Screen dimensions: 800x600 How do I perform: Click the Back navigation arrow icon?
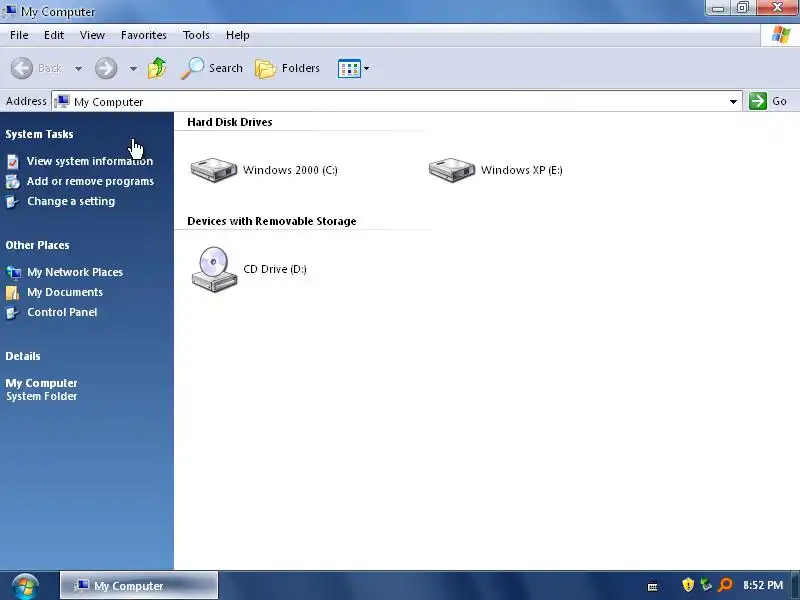click(22, 68)
